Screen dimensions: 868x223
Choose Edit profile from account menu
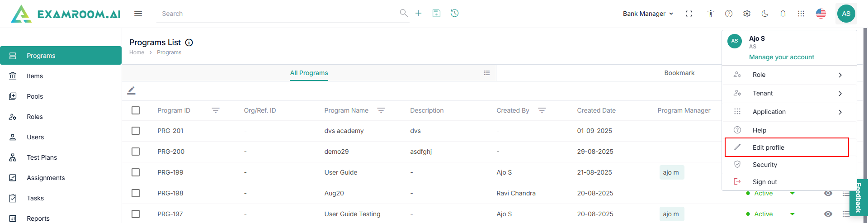pos(787,147)
